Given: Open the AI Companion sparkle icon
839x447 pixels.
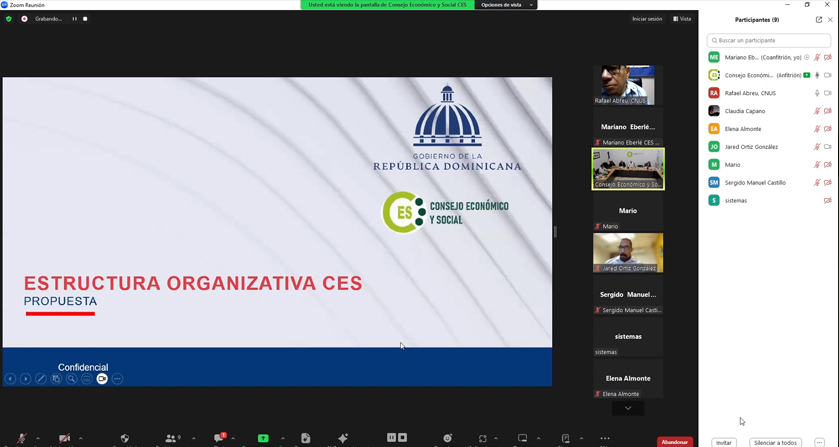Looking at the screenshot, I should tap(343, 438).
